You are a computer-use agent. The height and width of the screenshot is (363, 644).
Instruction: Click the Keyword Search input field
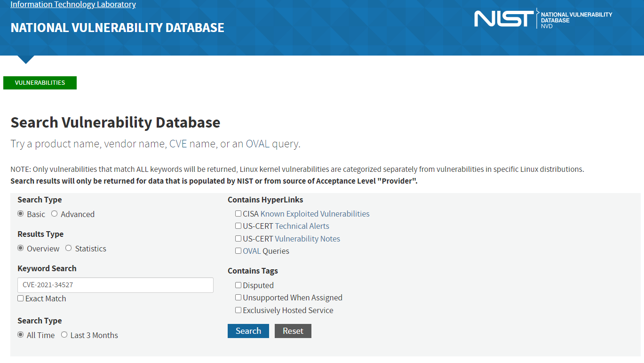point(115,285)
